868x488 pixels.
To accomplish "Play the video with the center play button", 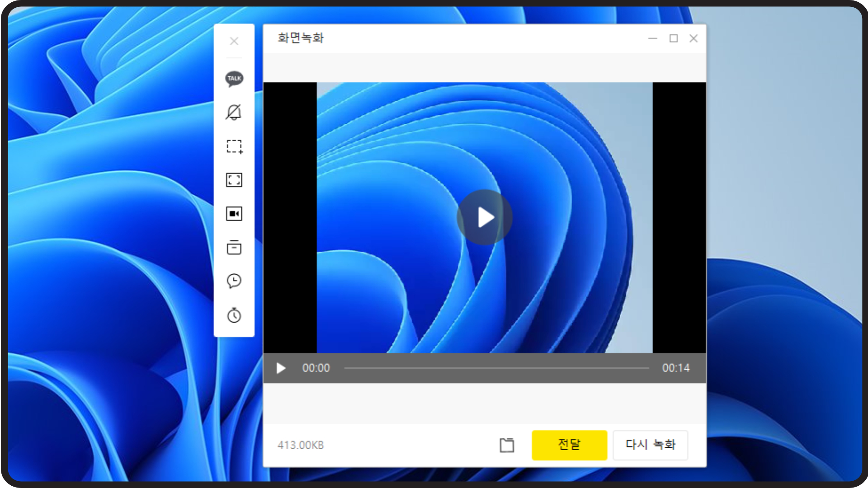I will tap(485, 217).
